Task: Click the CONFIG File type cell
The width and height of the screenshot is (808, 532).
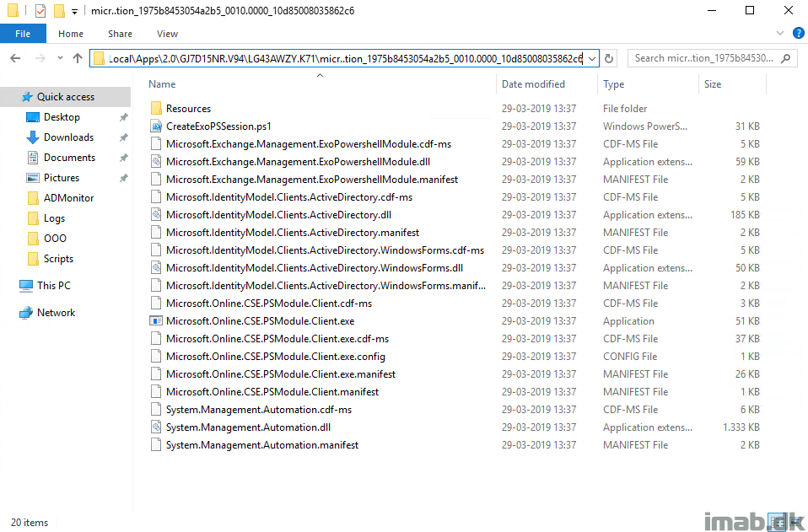Action: click(x=630, y=356)
